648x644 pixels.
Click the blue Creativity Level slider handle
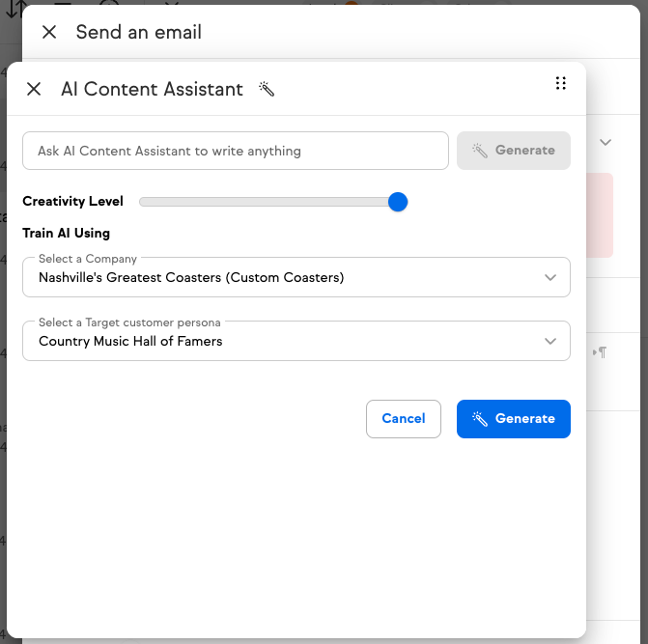tap(398, 202)
